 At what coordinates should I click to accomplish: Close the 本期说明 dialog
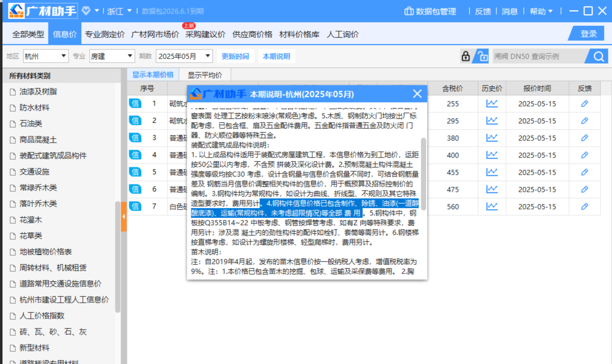pyautogui.click(x=417, y=94)
